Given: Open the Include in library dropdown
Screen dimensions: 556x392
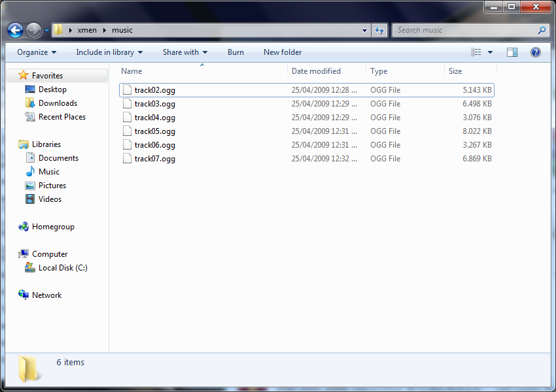Looking at the screenshot, I should 109,52.
